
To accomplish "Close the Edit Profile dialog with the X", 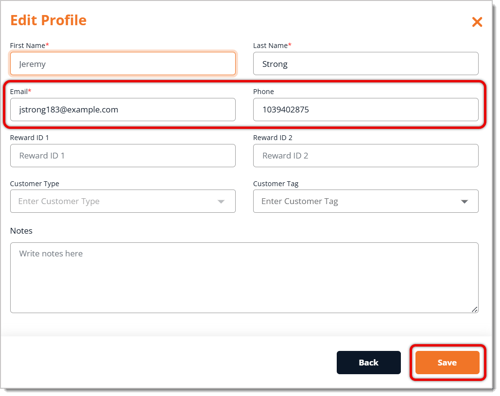I will pyautogui.click(x=477, y=22).
